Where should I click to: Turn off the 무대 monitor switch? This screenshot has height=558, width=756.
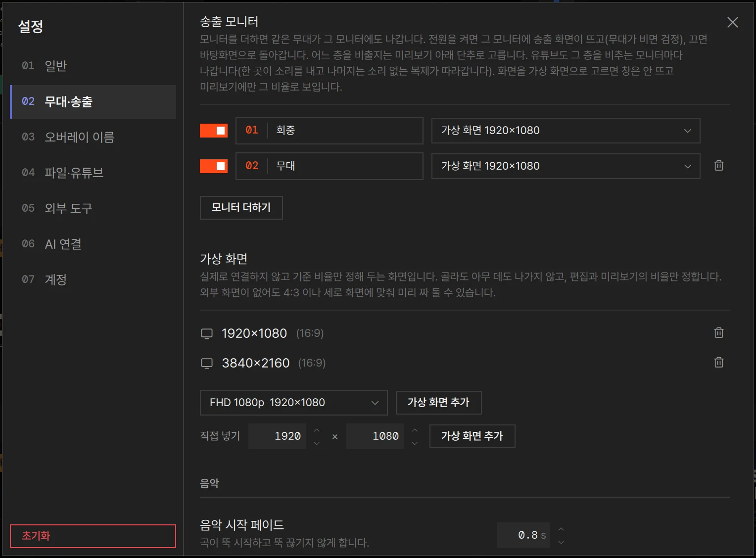click(214, 166)
